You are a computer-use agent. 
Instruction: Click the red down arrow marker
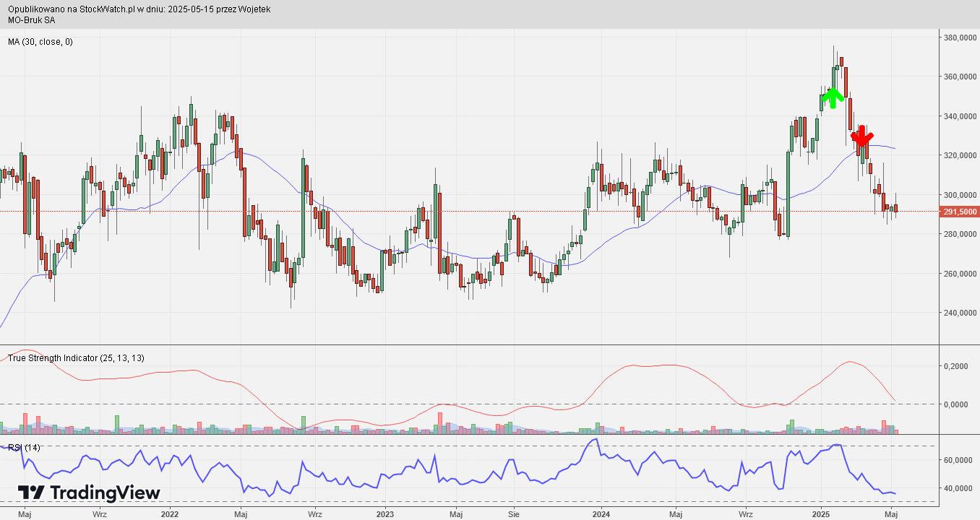pyautogui.click(x=861, y=136)
